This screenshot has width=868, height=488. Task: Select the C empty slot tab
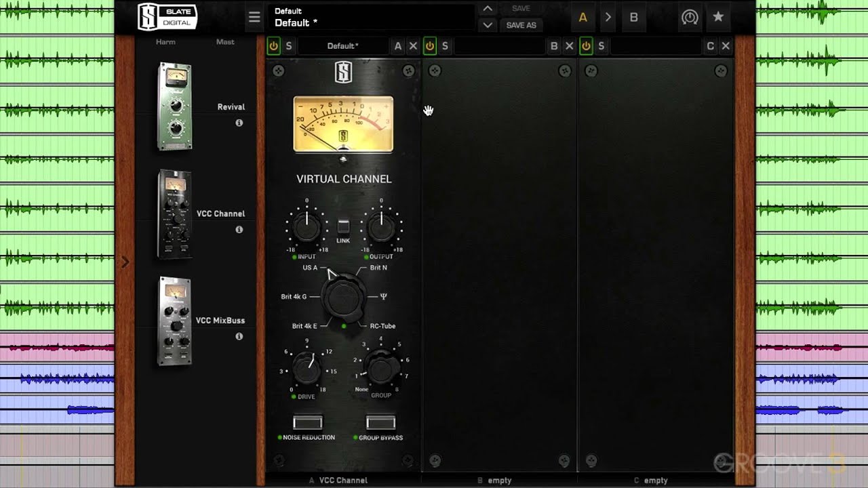coord(650,481)
